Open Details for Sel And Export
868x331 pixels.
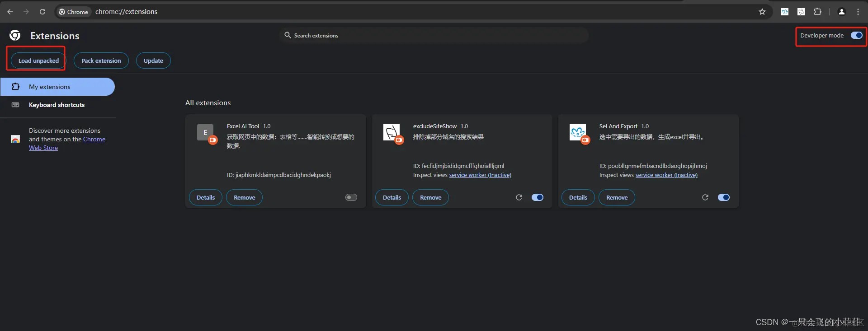click(x=578, y=197)
